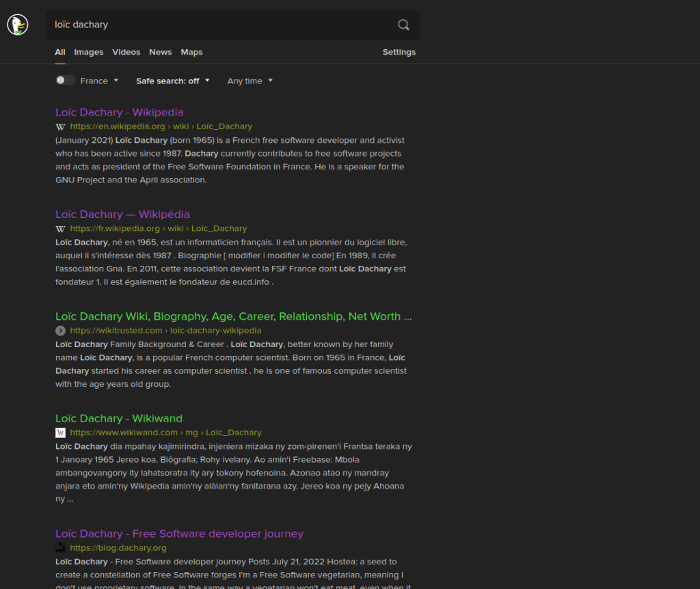The width and height of the screenshot is (700, 589).
Task: Switch to the Videos tab
Action: pyautogui.click(x=126, y=52)
